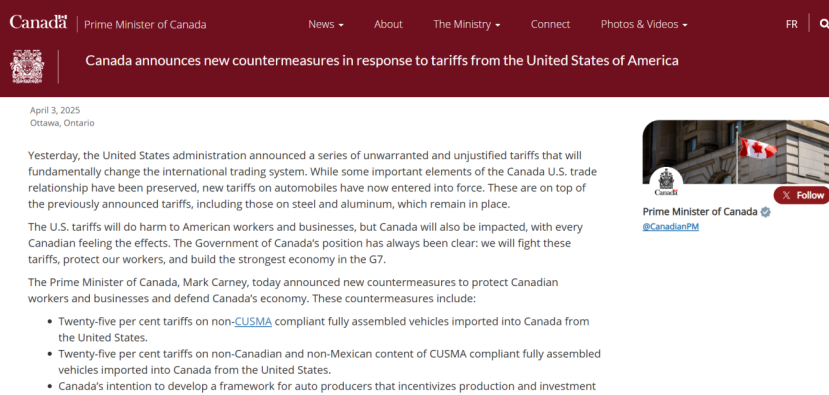This screenshot has width=829, height=395.
Task: Click the Canadian coat of arms emblem
Action: [x=27, y=67]
